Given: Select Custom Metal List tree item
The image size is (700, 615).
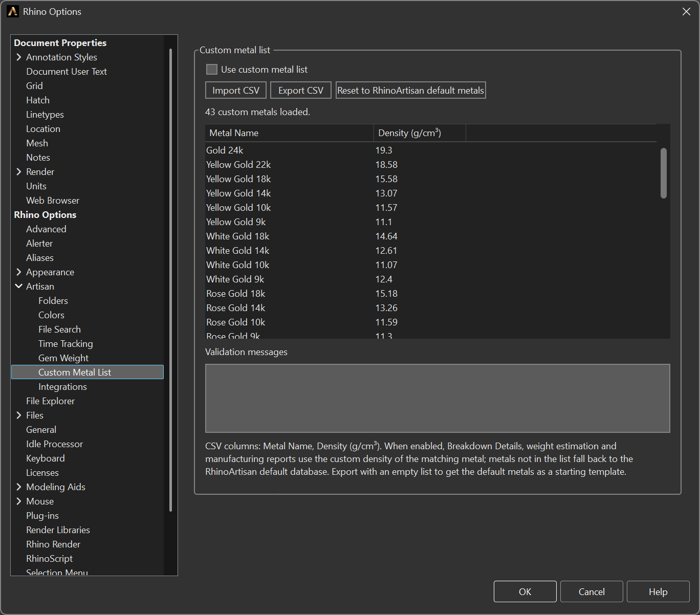Looking at the screenshot, I should pos(87,372).
